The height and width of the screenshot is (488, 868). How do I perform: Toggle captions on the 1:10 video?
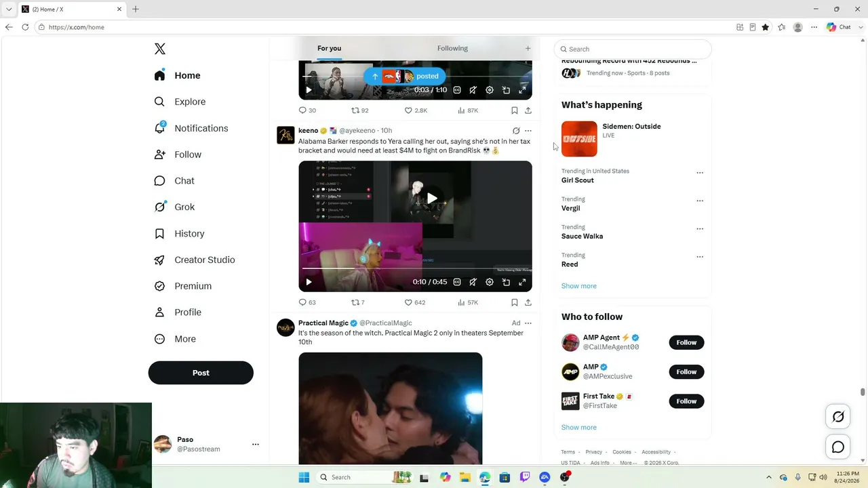457,90
